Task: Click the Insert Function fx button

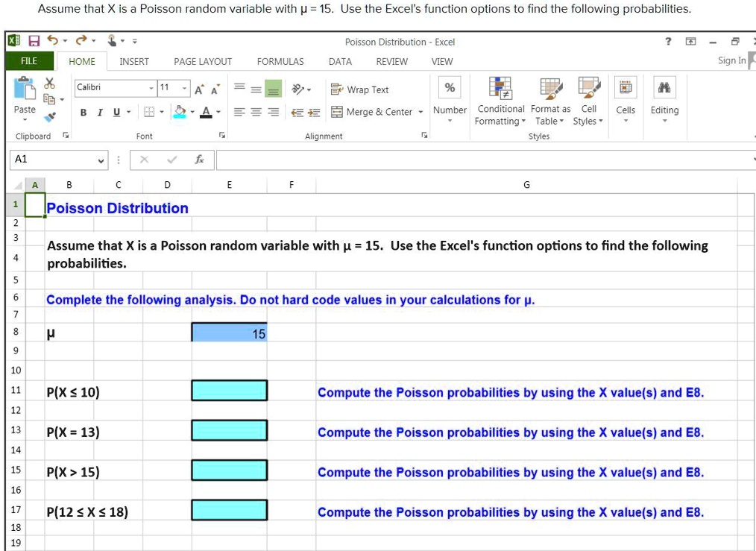Action: (198, 159)
